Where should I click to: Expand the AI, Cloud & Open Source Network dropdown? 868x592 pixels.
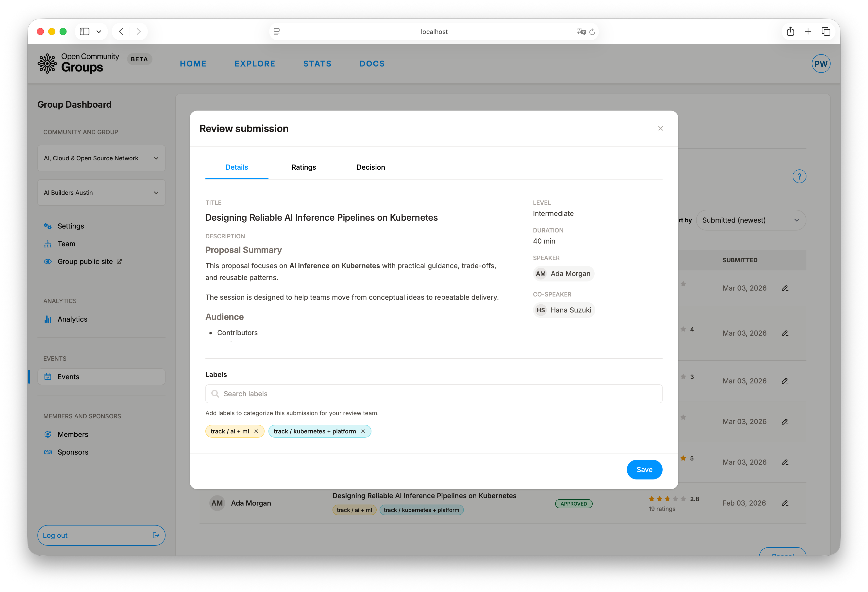coord(101,158)
